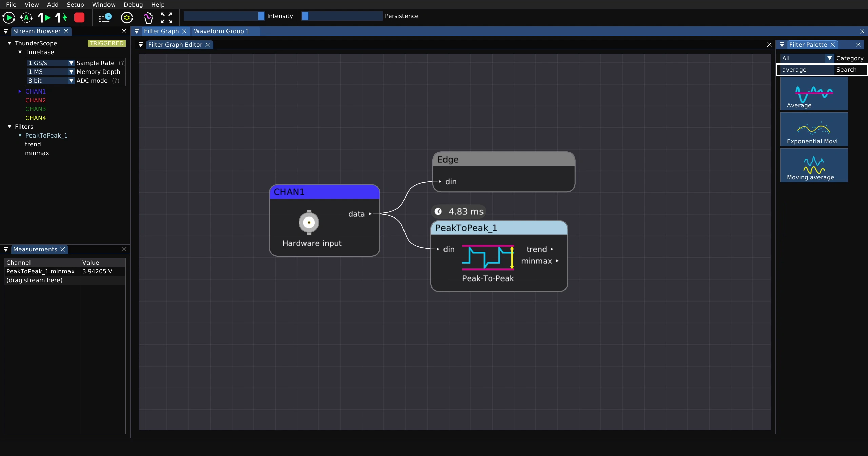
Task: Open the ADC mode dropdown
Action: click(51, 81)
